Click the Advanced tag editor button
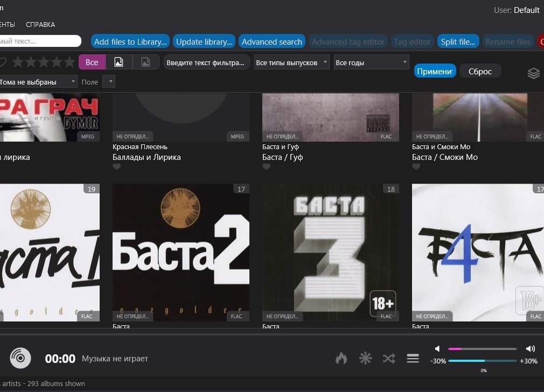This screenshot has width=544, height=392. pyautogui.click(x=348, y=41)
